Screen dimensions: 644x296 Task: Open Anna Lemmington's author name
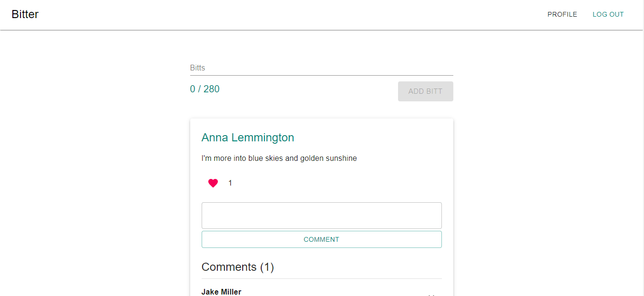[x=248, y=138]
